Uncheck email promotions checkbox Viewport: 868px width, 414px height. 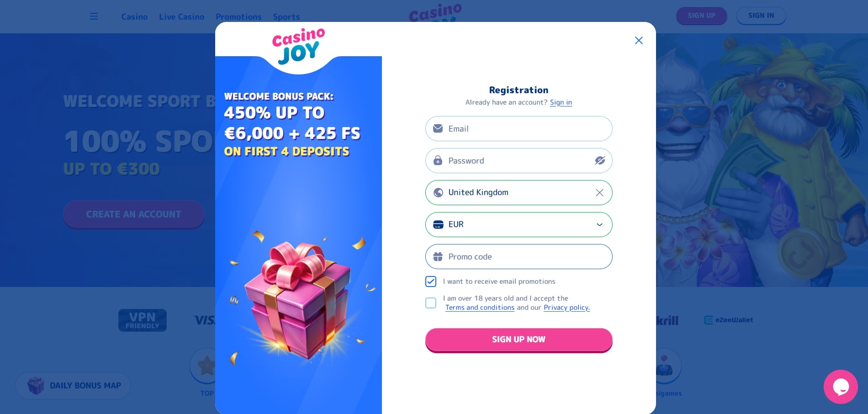click(x=431, y=281)
